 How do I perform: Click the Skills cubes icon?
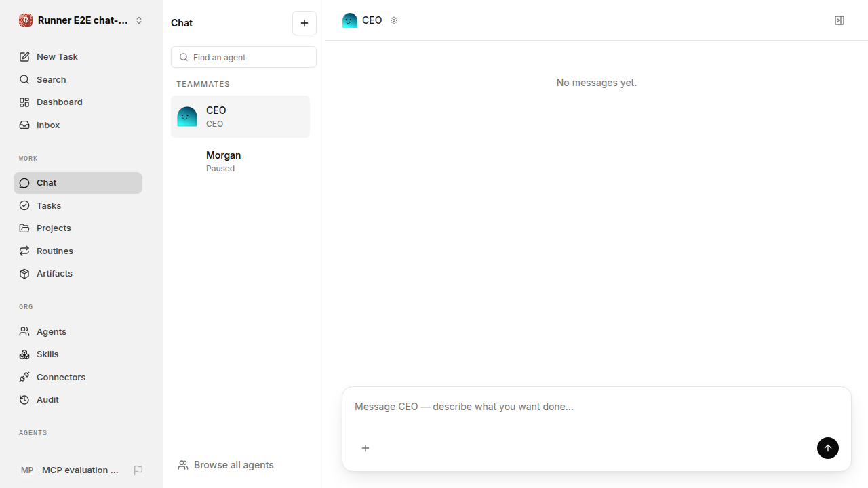pos(24,354)
